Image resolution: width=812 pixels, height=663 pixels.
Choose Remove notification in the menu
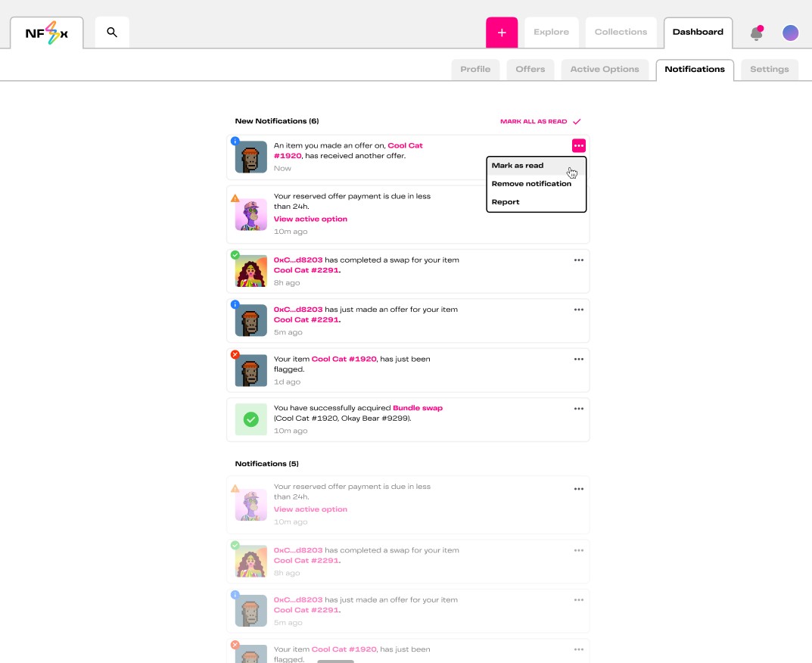click(x=531, y=184)
